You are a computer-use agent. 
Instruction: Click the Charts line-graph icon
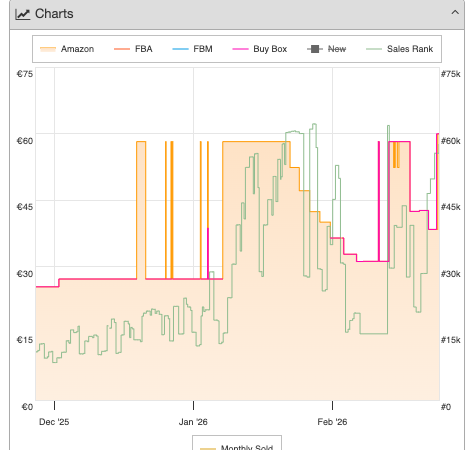(x=23, y=14)
